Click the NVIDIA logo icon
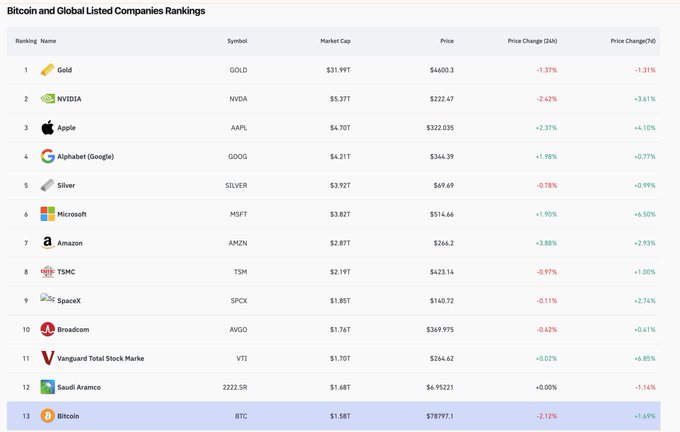The image size is (680, 432). pyautogui.click(x=48, y=99)
